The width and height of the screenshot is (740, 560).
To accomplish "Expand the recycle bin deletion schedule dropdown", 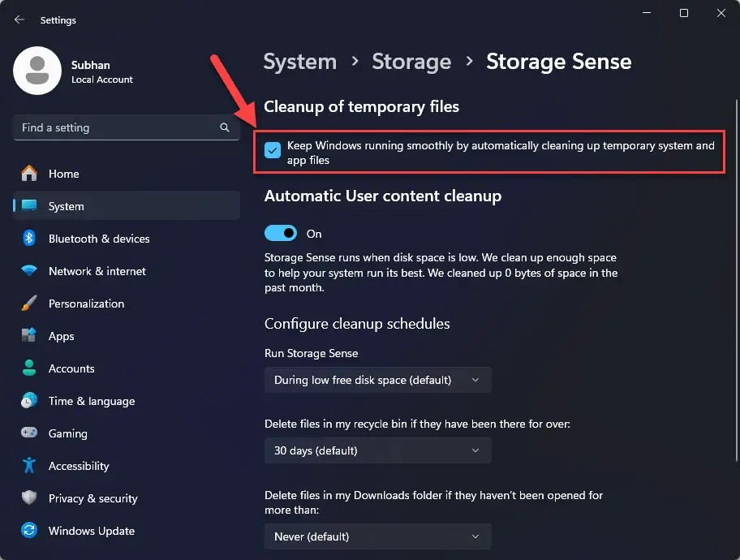I will [x=377, y=450].
